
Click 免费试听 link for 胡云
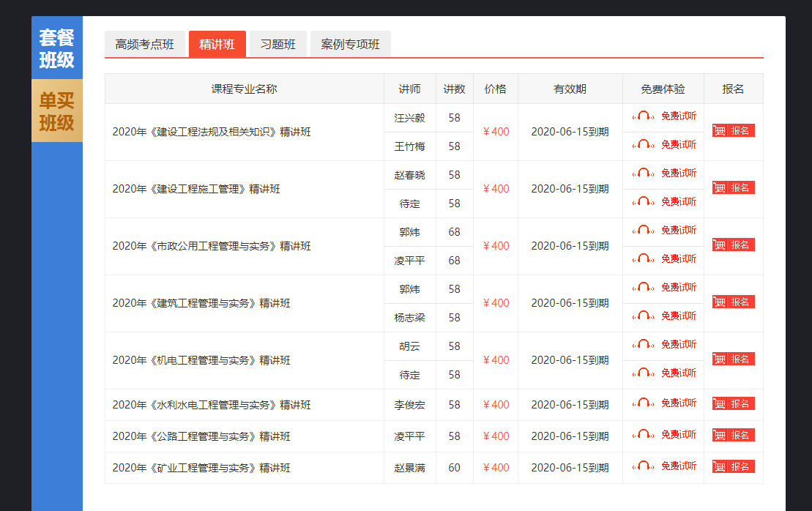[x=679, y=344]
